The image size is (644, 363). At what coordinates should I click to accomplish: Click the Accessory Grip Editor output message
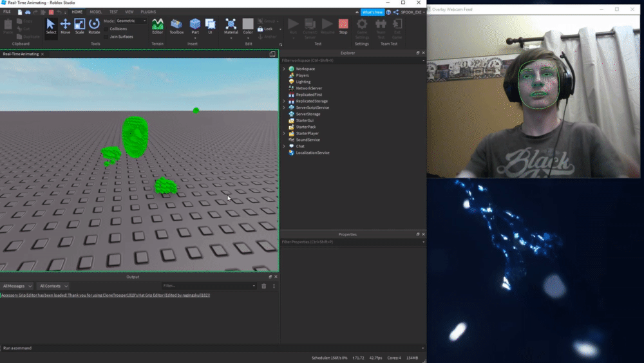click(x=106, y=295)
